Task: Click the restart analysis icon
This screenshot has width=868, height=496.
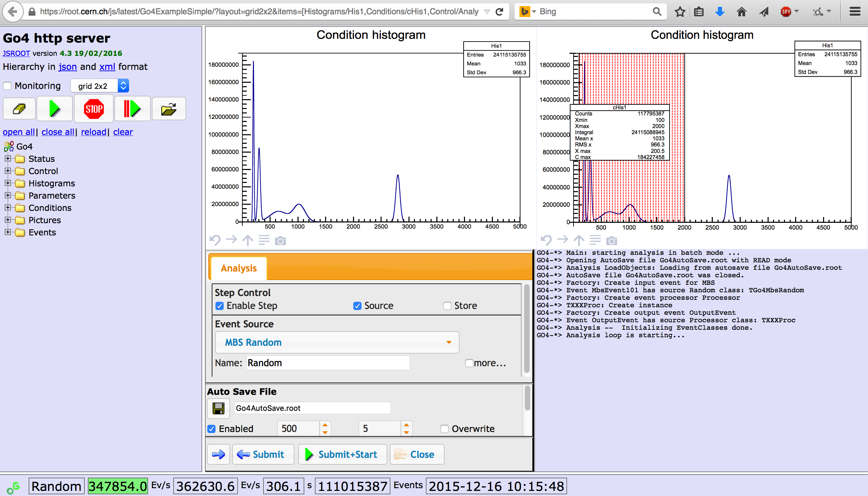Action: (x=132, y=109)
